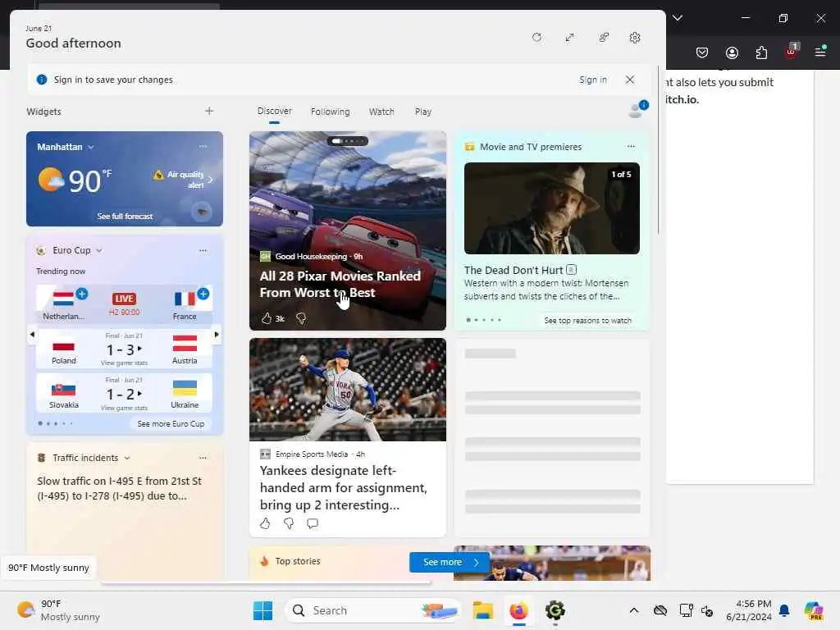This screenshot has width=840, height=630.
Task: Click the LIVE Netherlands-France match badge
Action: point(124,299)
